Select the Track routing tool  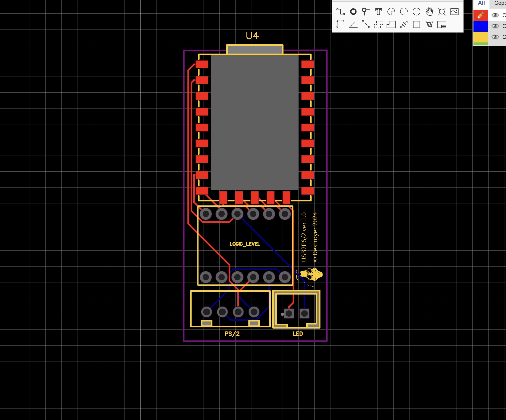click(340, 12)
